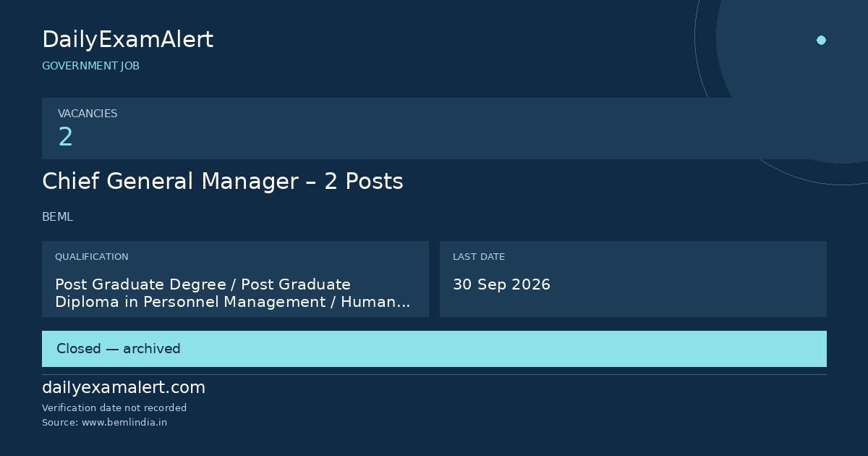The height and width of the screenshot is (456, 868).
Task: Click the DailyExamAlert title
Action: 127,40
